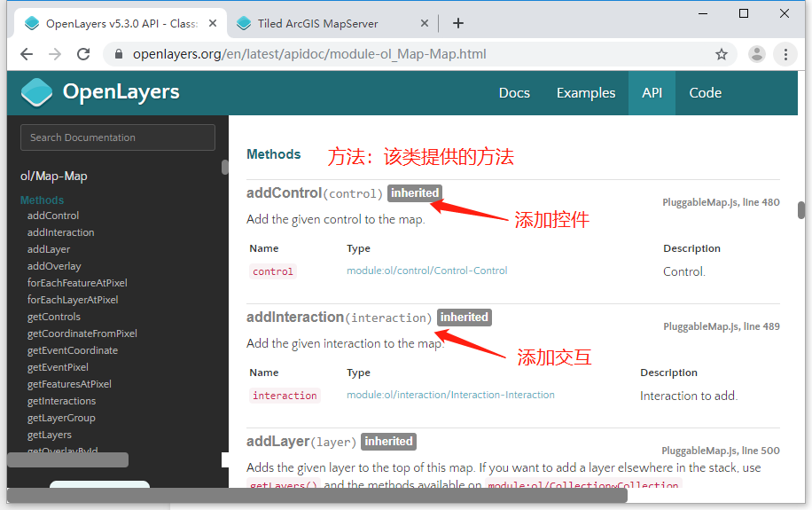This screenshot has height=510, width=812.
Task: Open a new tab with plus button
Action: (x=457, y=23)
